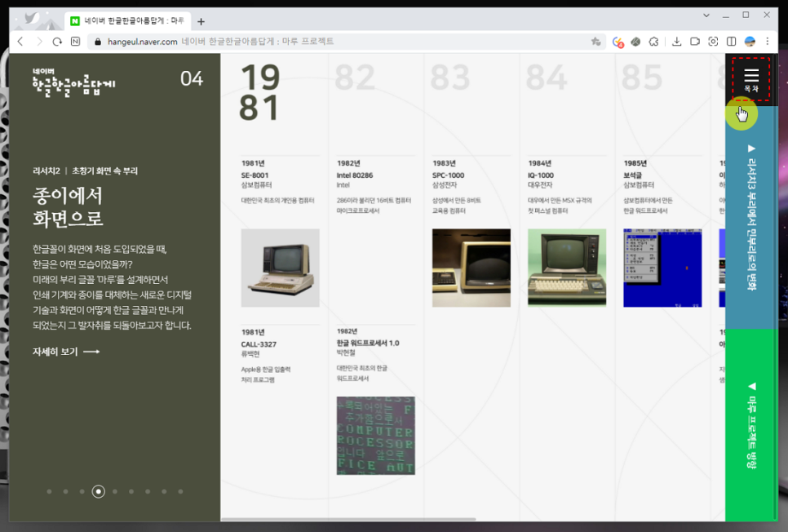Take a screenshot with the capture icon

[713, 42]
